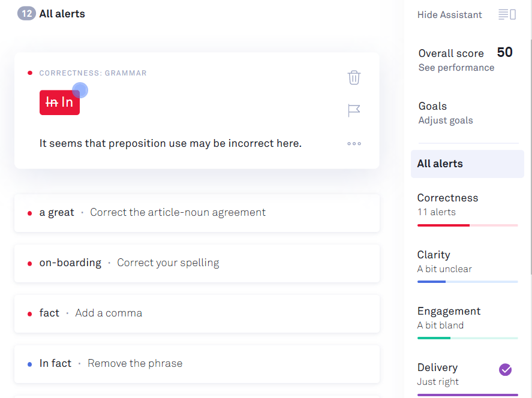Screen dimensions: 532x398
Task: Delete the preposition grammar suggestion
Action: (354, 77)
